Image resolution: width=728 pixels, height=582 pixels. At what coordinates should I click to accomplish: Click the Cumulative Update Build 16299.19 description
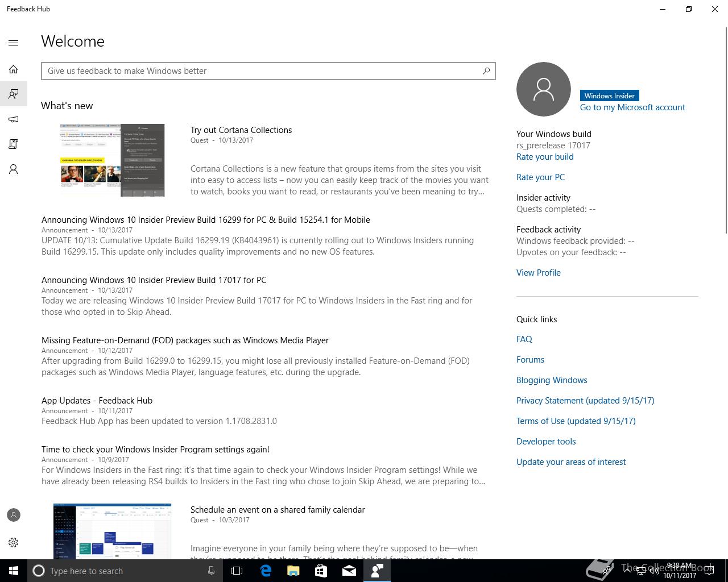258,246
